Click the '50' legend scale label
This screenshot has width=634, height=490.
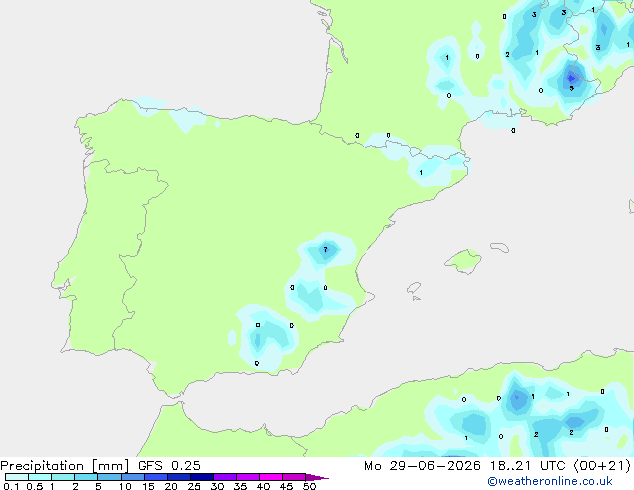(309, 486)
